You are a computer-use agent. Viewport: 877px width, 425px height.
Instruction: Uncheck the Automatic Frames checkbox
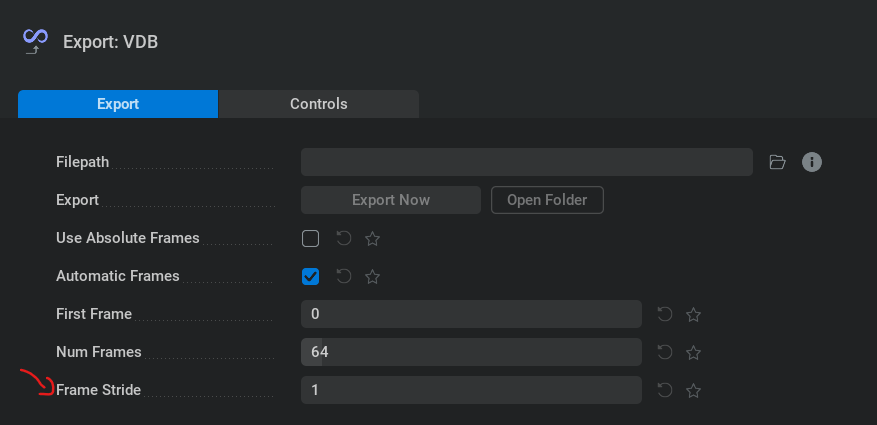click(311, 277)
